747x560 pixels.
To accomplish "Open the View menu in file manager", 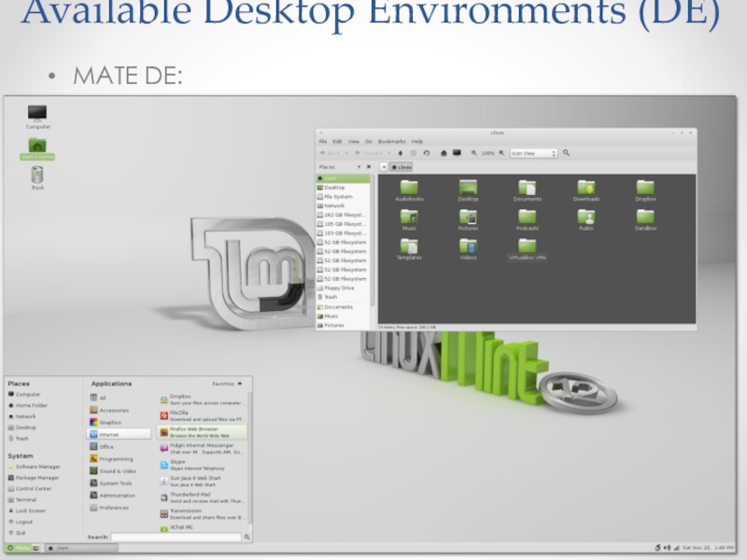I will 354,142.
